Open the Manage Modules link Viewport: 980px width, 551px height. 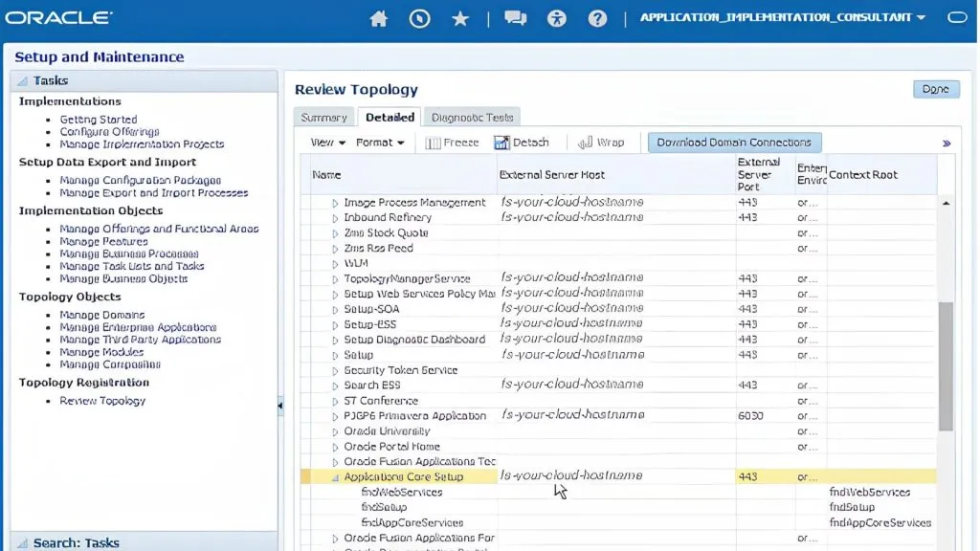pos(101,352)
